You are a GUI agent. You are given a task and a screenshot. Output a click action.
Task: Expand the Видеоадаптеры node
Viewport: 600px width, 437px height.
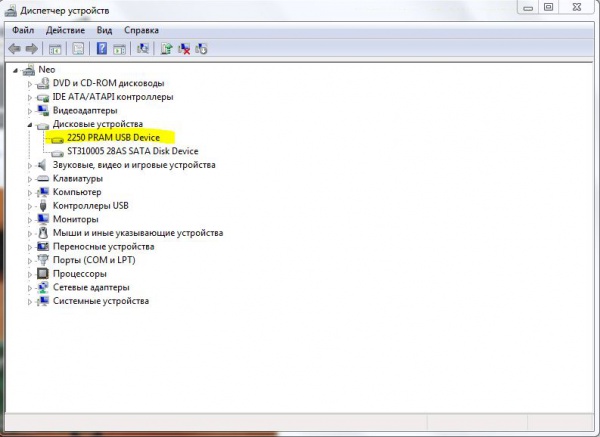tap(29, 111)
